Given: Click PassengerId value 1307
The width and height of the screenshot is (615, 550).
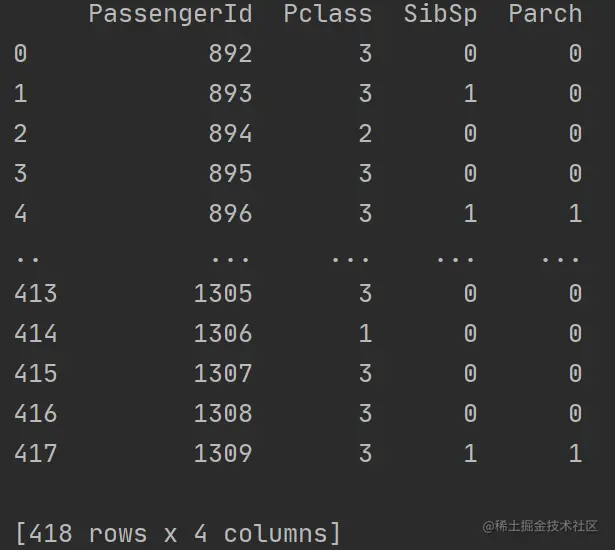Looking at the screenshot, I should [x=223, y=374].
